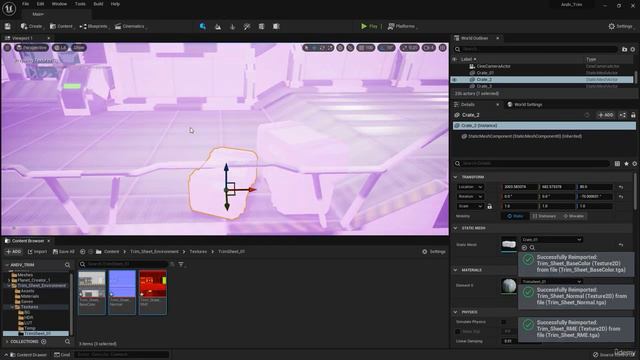Click the lock icon in Details header
This screenshot has width=640, height=360.
633,115
